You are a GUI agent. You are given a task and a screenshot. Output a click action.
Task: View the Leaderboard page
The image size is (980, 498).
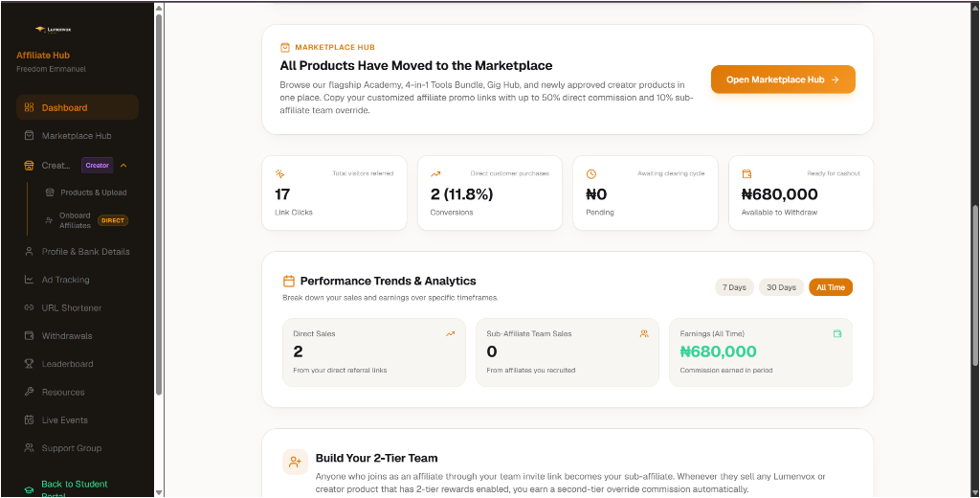78,364
